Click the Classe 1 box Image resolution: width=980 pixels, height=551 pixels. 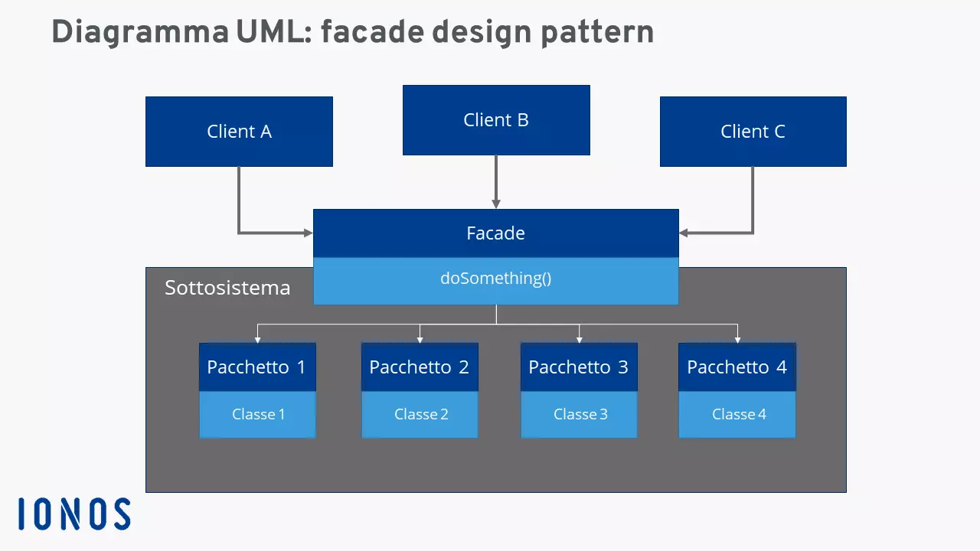pyautogui.click(x=257, y=415)
